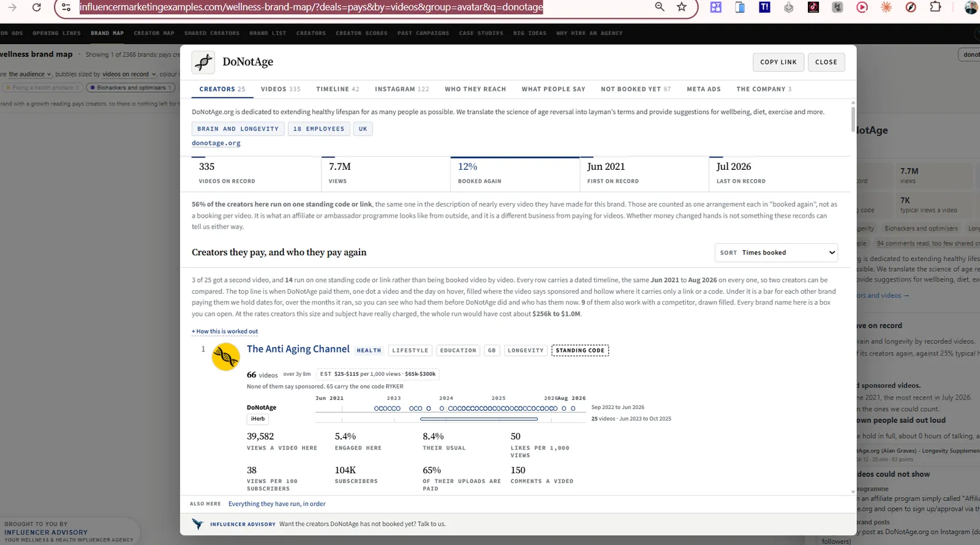Close the DoNotAge panel with Close button
The width and height of the screenshot is (980, 545).
click(826, 62)
